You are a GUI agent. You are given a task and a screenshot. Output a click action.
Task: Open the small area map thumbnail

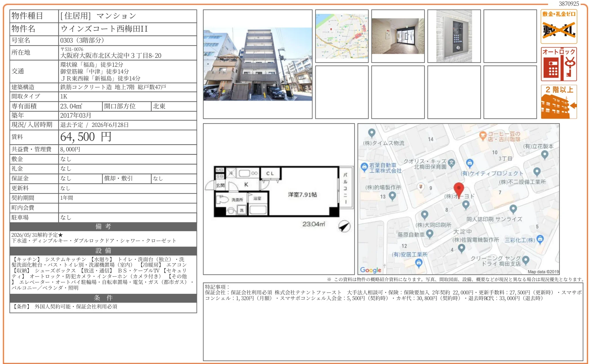coord(342,36)
